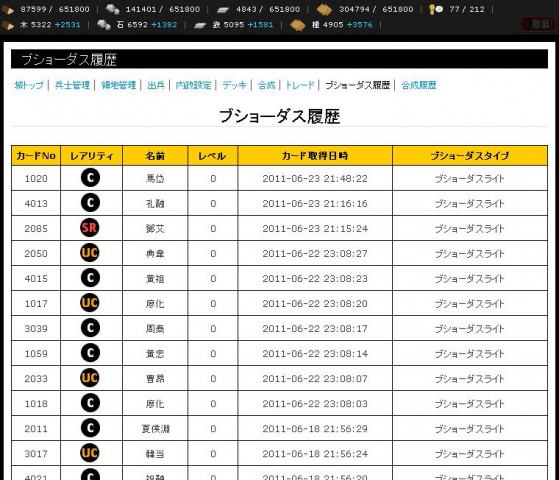Click timestamp 2011-06-23 21:15:24
The height and width of the screenshot is (480, 559).
point(315,228)
